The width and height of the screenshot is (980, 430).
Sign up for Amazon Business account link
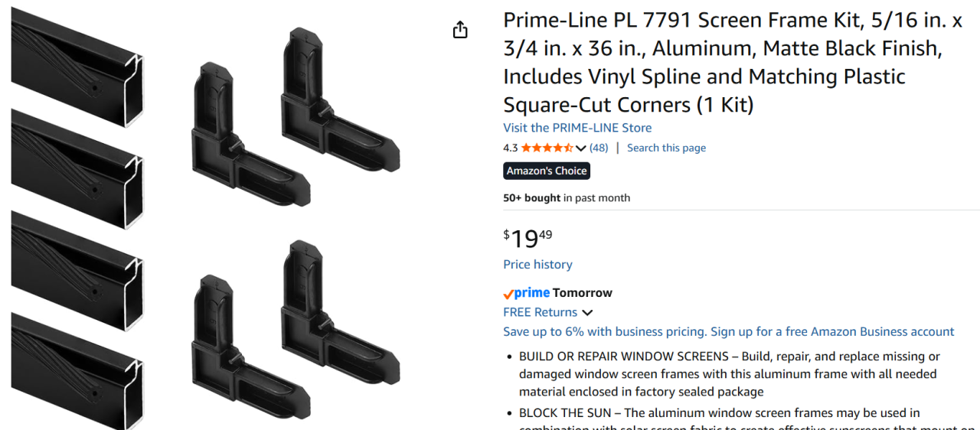pos(832,331)
